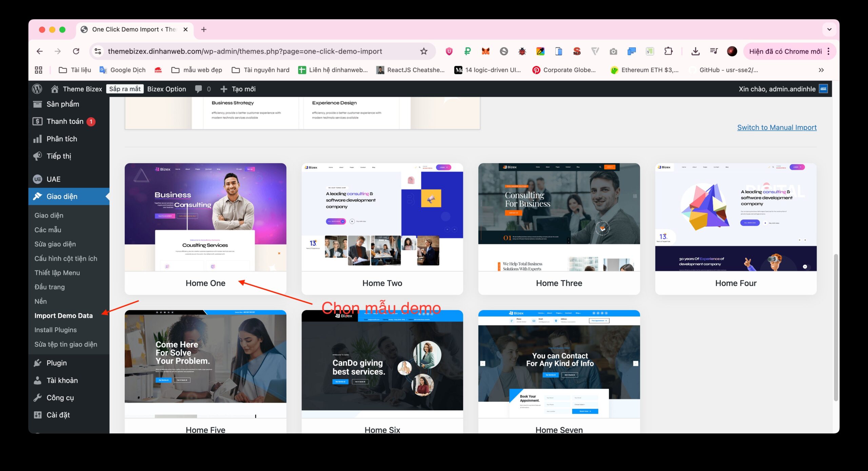Image resolution: width=868 pixels, height=471 pixels.
Task: Select Install Plugins submenu item
Action: pos(55,330)
